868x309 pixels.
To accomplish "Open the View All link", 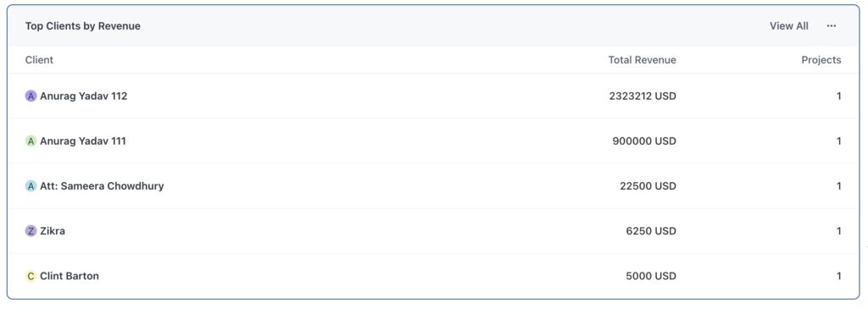I will click(x=789, y=26).
